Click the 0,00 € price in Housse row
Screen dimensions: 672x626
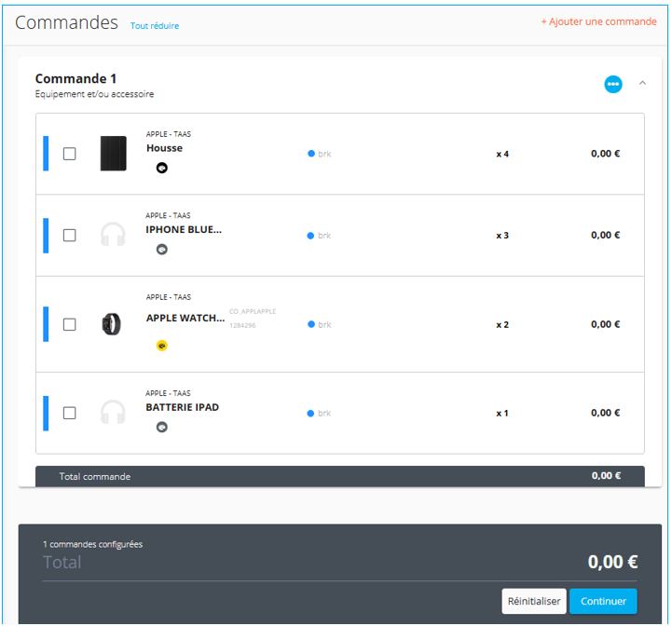click(x=605, y=154)
